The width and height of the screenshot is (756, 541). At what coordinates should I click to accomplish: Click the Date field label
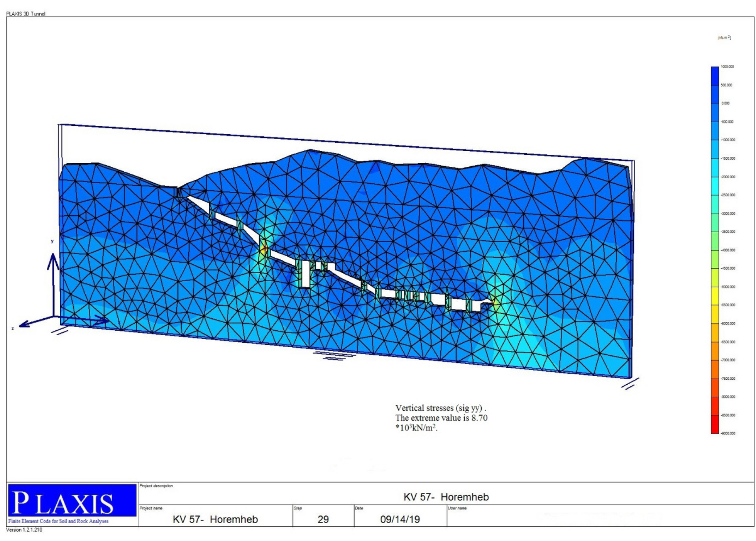click(x=359, y=508)
